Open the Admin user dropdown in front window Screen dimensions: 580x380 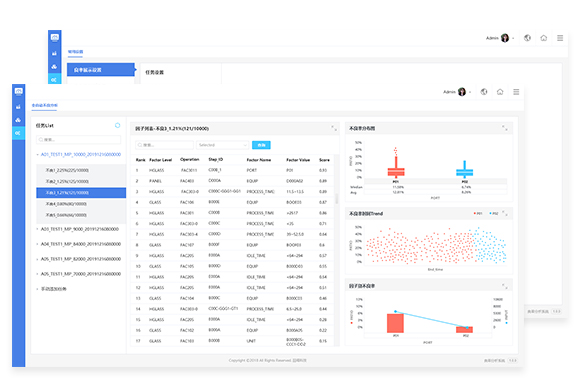click(x=457, y=92)
